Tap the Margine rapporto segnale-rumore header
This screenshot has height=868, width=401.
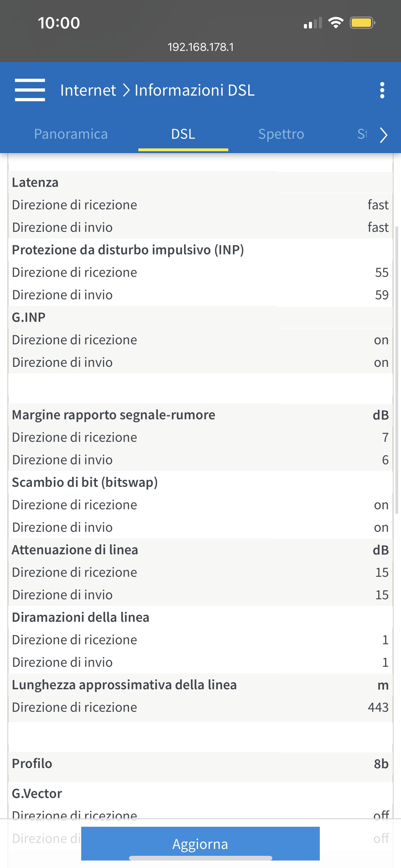[113, 415]
